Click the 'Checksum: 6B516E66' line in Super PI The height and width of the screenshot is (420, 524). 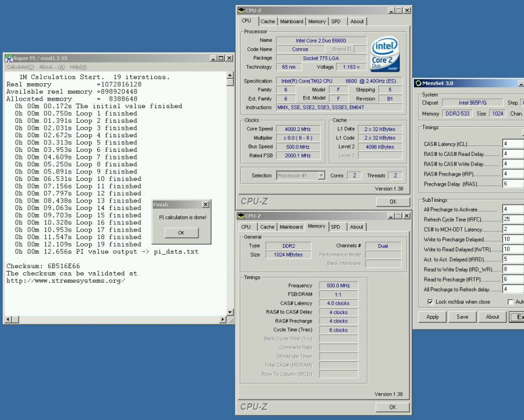tap(43, 266)
